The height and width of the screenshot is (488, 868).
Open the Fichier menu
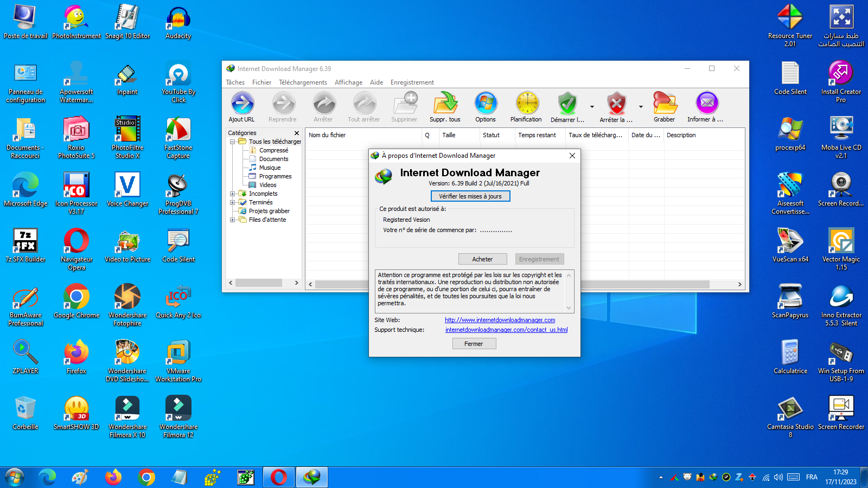coord(261,82)
